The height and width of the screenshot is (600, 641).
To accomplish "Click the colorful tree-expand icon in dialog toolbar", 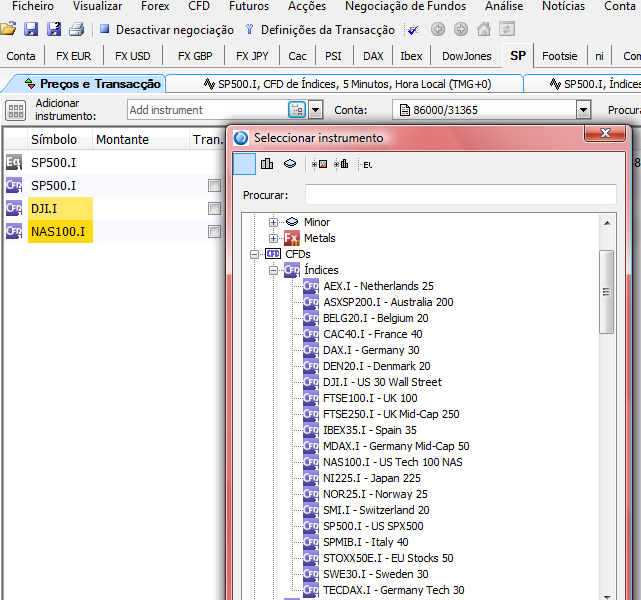I will pos(319,164).
